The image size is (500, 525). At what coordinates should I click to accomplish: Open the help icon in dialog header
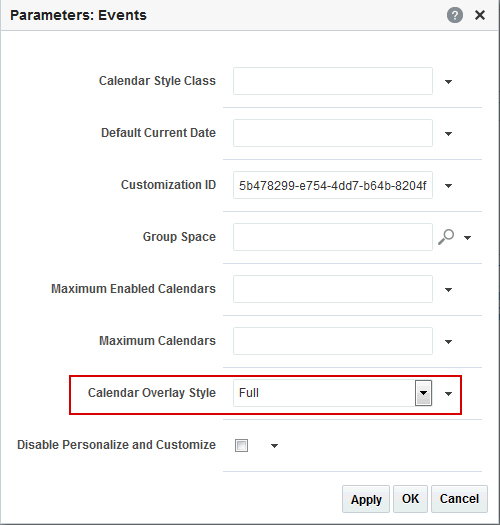[455, 15]
